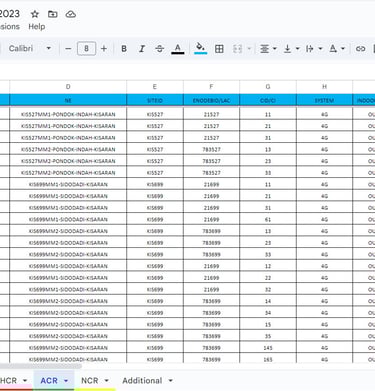Select cell with CID/CI value 34
Viewport: 375px width, 391px height.
pos(268,313)
